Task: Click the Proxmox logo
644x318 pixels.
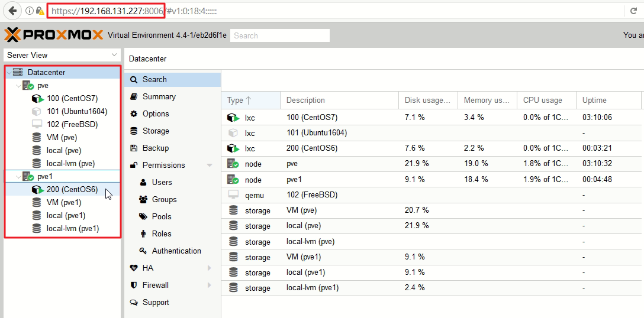Action: [x=54, y=35]
